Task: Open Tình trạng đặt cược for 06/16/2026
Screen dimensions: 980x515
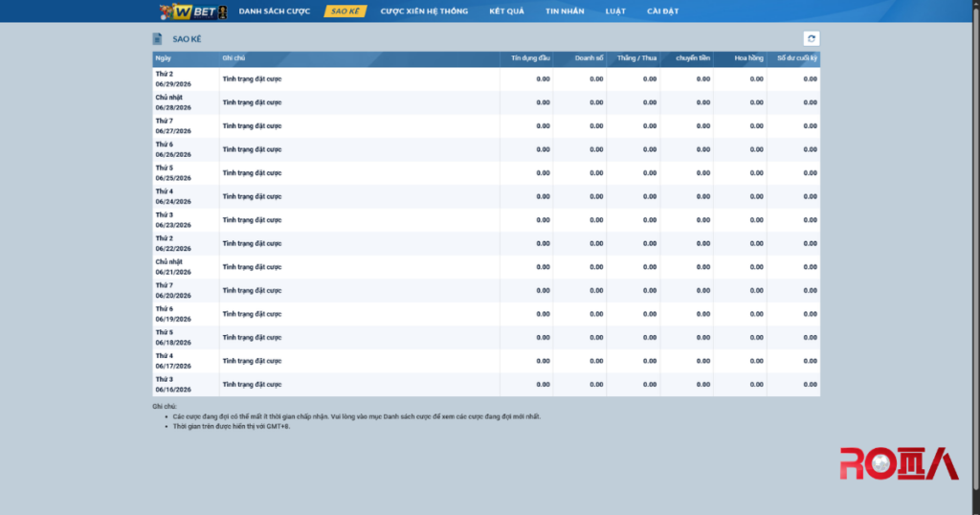Action: point(252,385)
